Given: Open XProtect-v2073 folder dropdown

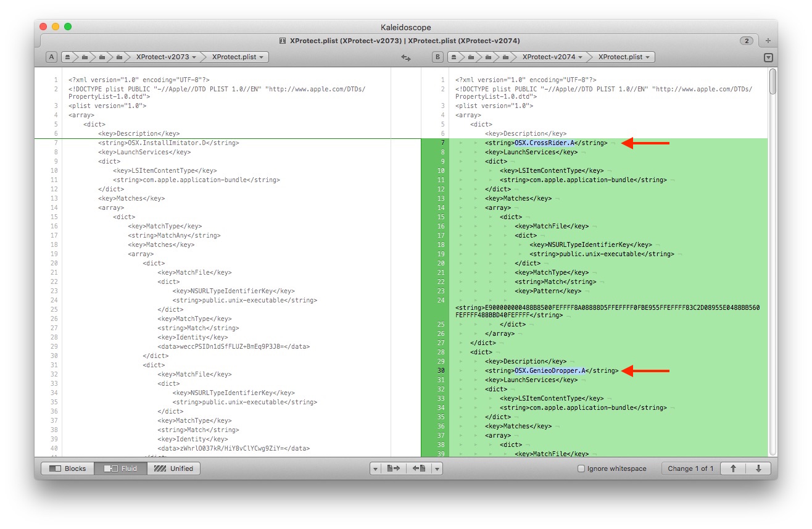Looking at the screenshot, I should [166, 57].
